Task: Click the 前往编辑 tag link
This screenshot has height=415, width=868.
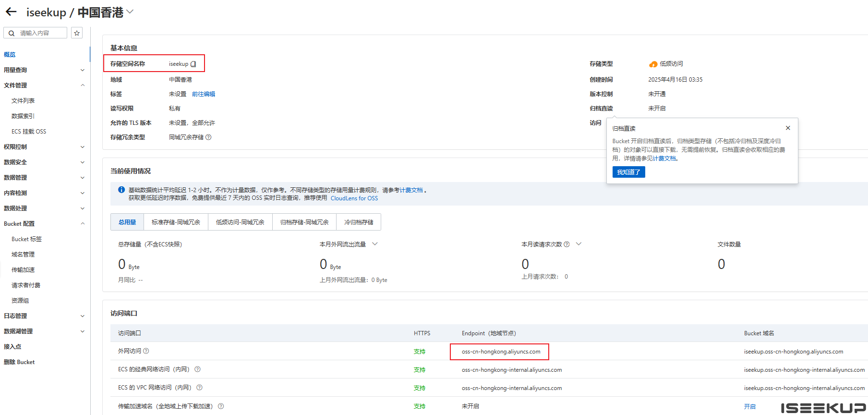Action: 204,94
